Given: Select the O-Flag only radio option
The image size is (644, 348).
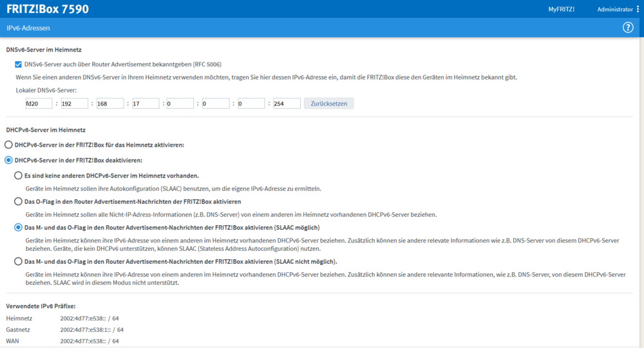Looking at the screenshot, I should pyautogui.click(x=19, y=201).
